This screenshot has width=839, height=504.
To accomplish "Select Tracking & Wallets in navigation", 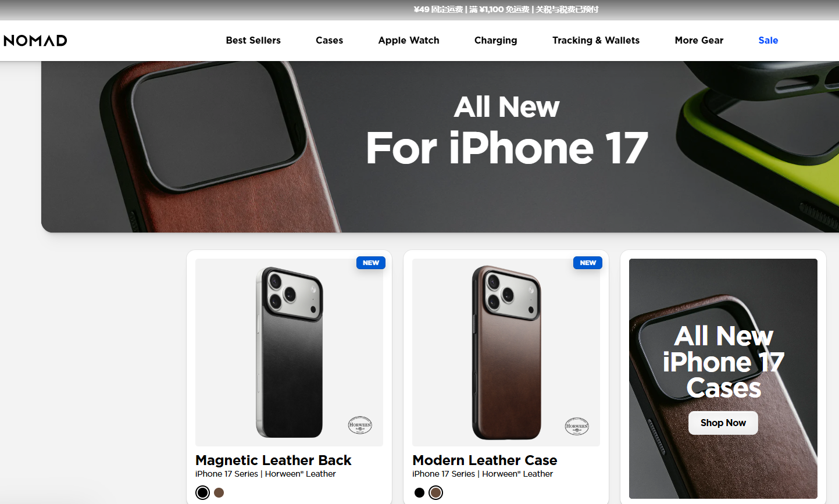I will point(596,40).
